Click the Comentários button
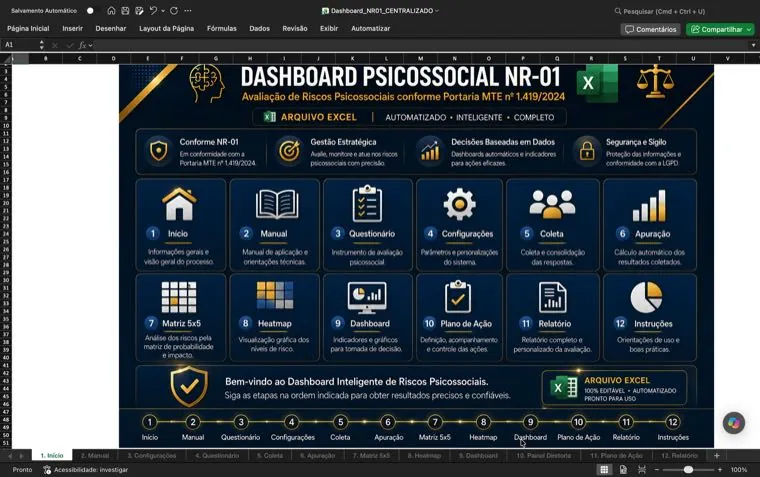The width and height of the screenshot is (760, 477). click(650, 30)
